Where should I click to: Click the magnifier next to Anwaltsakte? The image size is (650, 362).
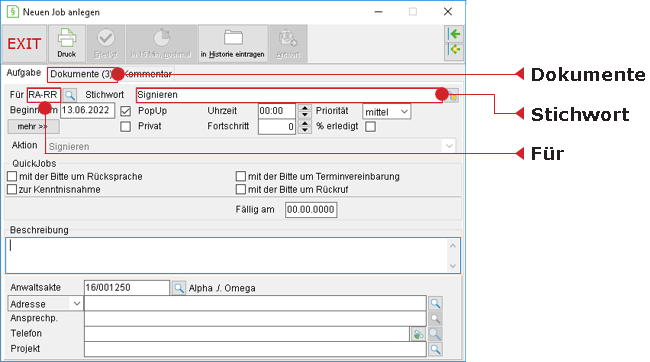click(179, 287)
